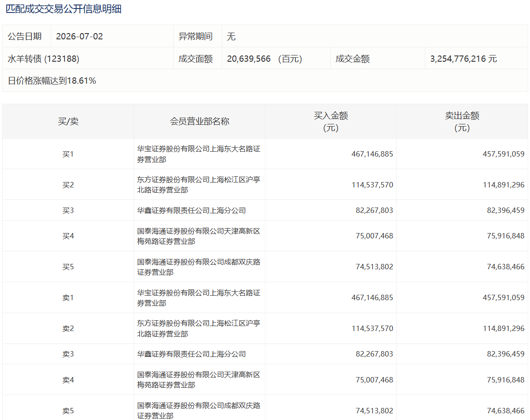Select the 买5 row label
530x420 pixels.
click(x=68, y=267)
